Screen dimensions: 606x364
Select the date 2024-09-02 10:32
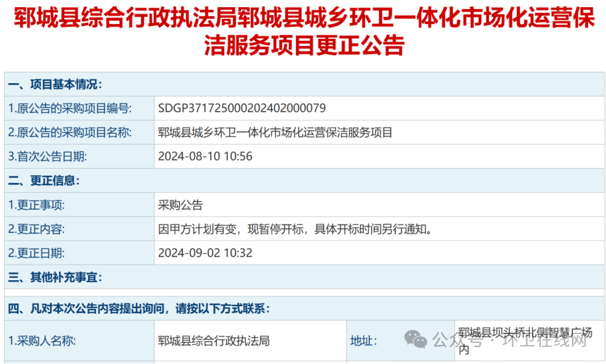[x=205, y=253]
